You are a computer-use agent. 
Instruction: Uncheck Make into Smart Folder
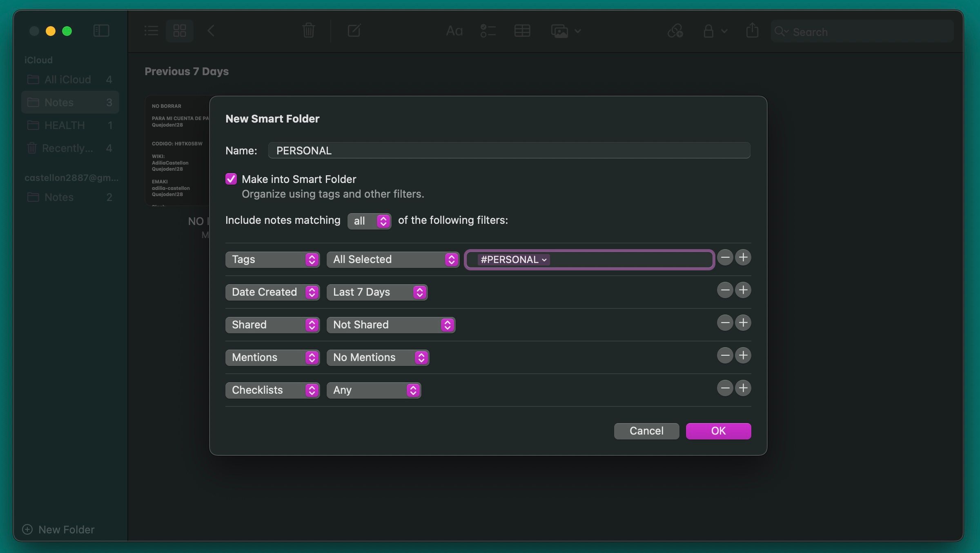(231, 179)
